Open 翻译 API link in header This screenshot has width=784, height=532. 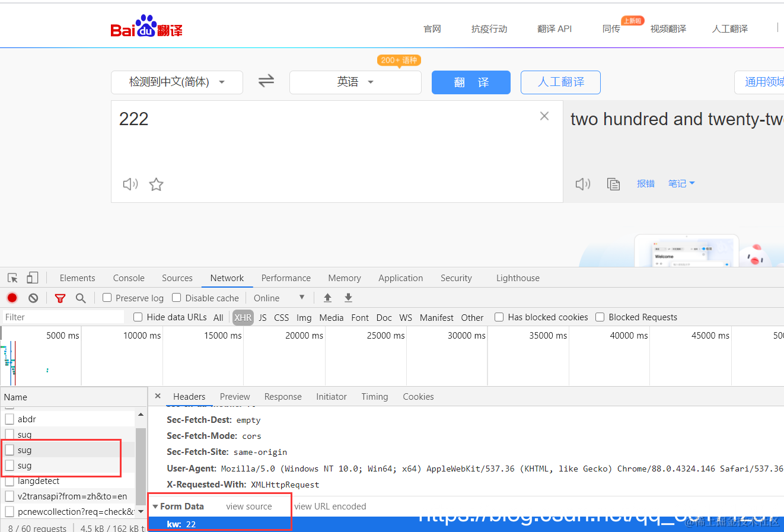click(554, 28)
